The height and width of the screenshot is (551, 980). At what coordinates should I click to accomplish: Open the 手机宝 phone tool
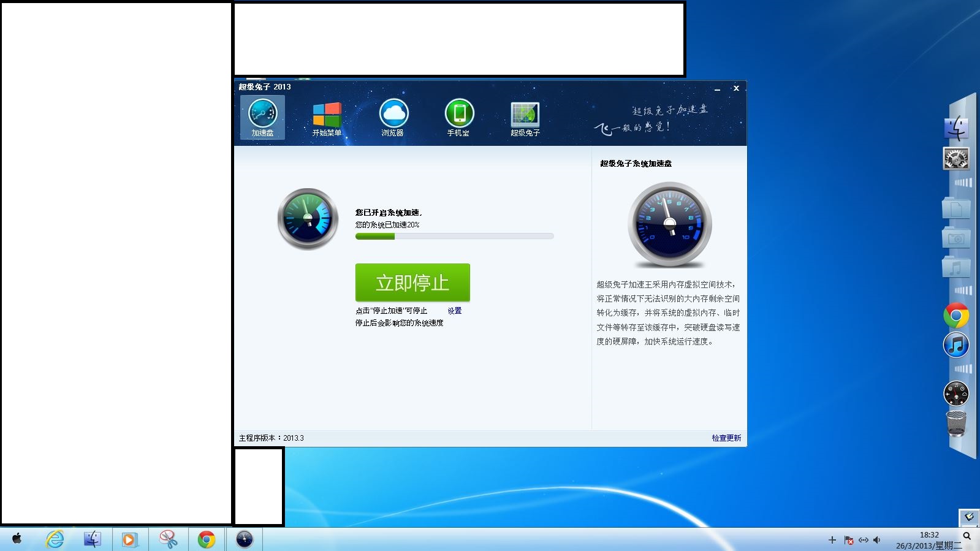(458, 118)
